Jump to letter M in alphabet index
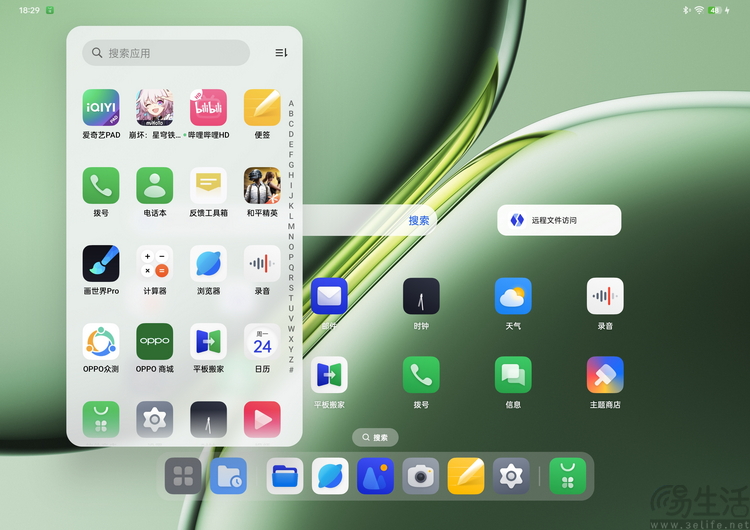Image resolution: width=750 pixels, height=530 pixels. point(291,226)
